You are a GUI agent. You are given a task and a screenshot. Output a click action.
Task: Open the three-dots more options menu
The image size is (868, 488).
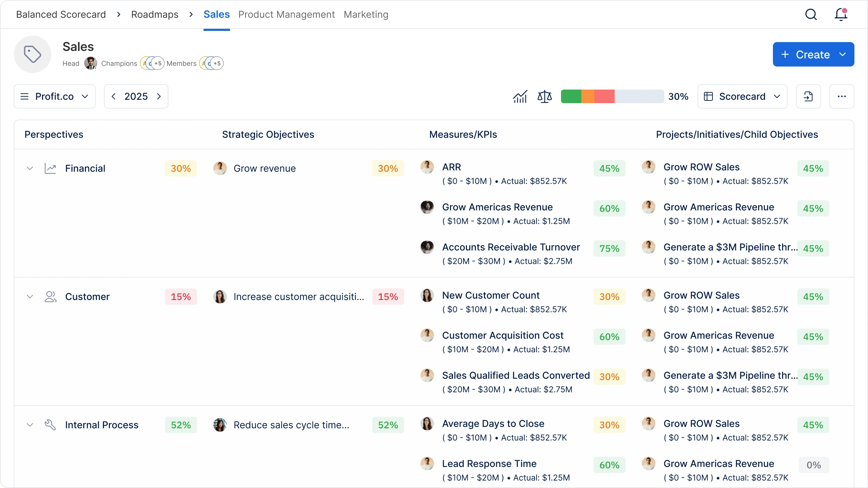(x=842, y=97)
